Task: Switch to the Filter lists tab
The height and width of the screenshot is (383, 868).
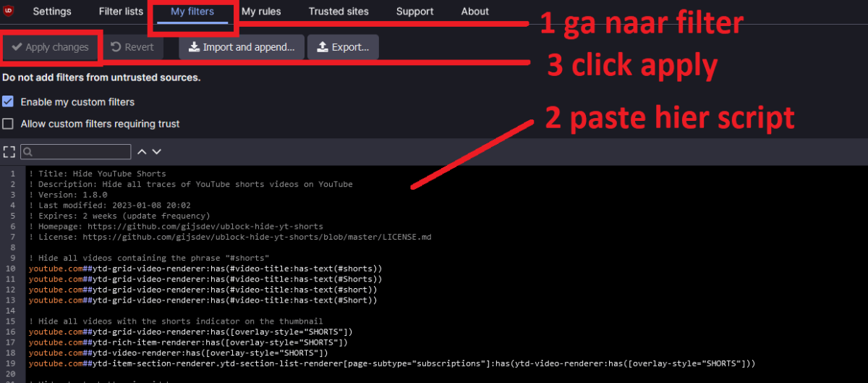Action: point(121,12)
